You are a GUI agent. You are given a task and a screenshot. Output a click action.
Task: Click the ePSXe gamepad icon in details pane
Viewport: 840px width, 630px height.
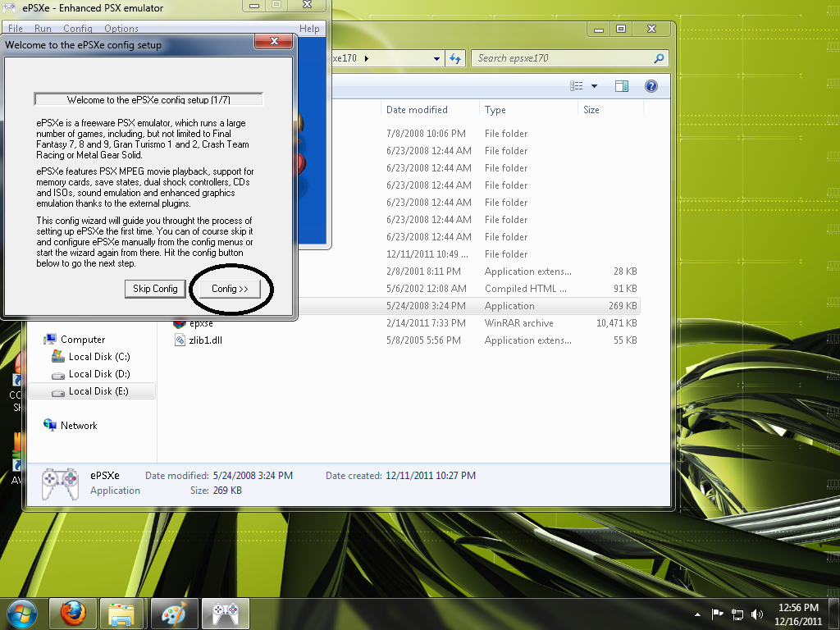(60, 484)
